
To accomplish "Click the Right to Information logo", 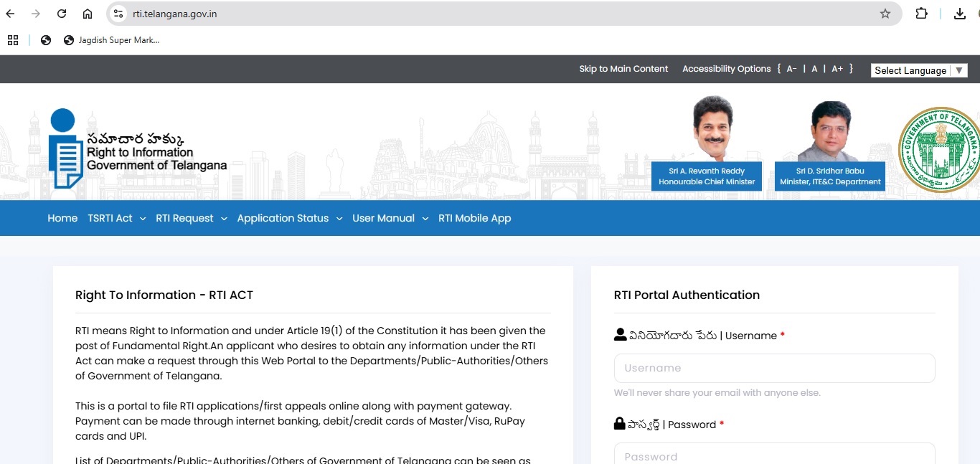I will (137, 148).
